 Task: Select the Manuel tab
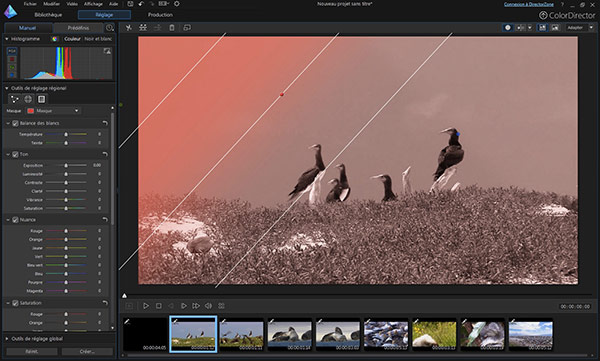click(27, 28)
